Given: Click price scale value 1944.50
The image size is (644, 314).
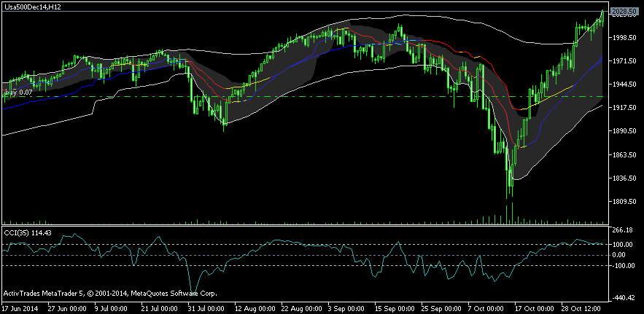Looking at the screenshot, I should [x=624, y=84].
